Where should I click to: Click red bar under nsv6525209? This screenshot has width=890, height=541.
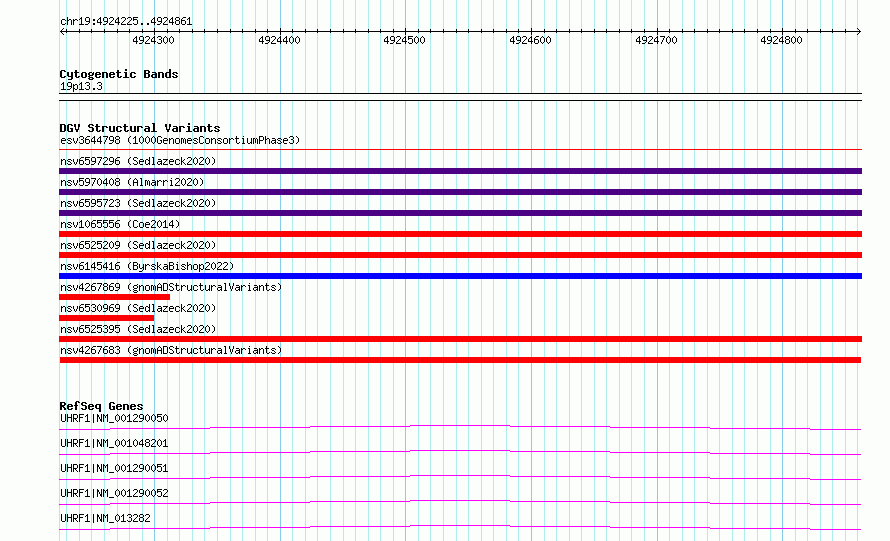[x=460, y=255]
